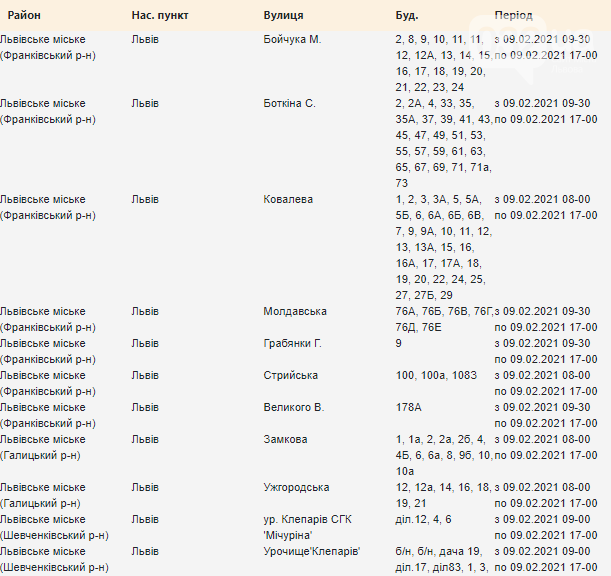
Task: Click building number 178А cell
Action: click(x=408, y=407)
